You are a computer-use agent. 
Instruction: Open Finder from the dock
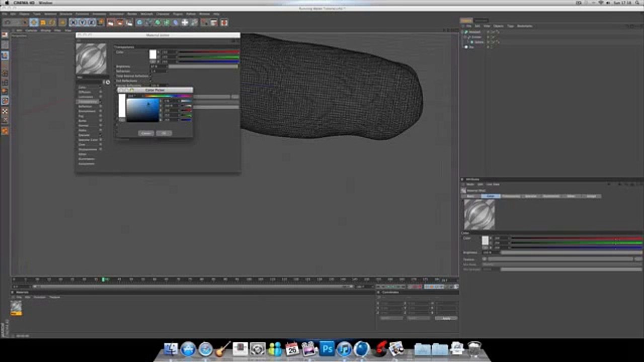171,348
